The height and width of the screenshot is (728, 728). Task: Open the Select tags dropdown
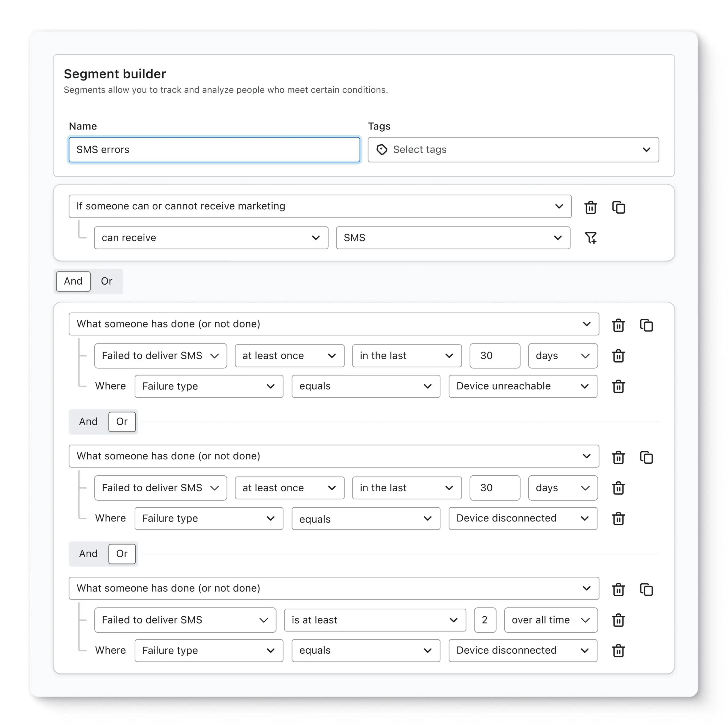[513, 149]
